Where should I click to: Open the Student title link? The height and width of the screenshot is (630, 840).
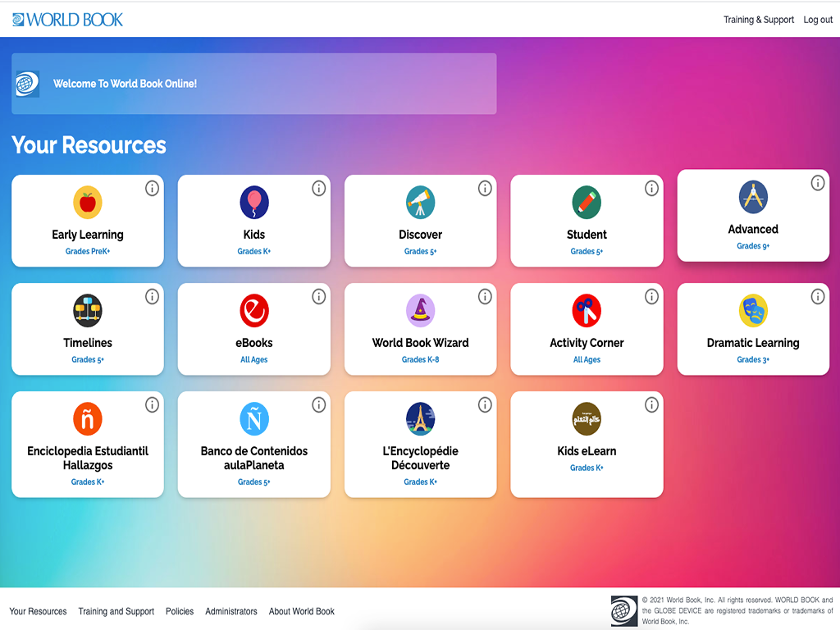[x=587, y=235]
